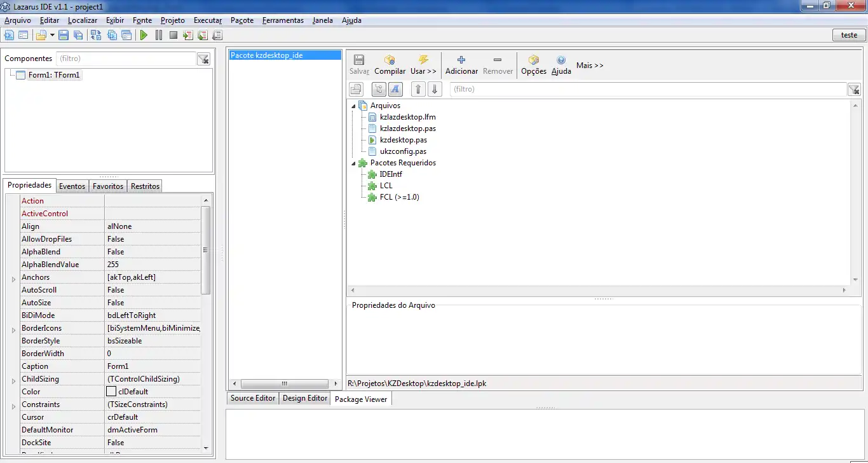The height and width of the screenshot is (463, 868).
Task: Select Form1: TForm1 in component tree
Action: (55, 75)
